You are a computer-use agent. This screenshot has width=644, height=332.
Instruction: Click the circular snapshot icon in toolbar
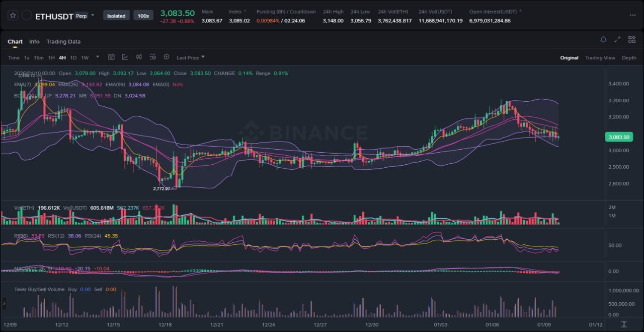pos(167,57)
